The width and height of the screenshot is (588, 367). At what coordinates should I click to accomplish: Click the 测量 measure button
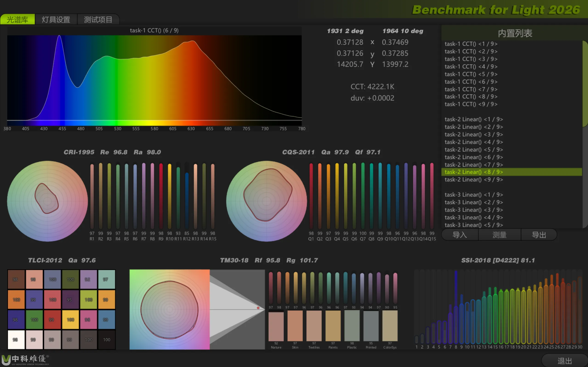[x=500, y=235]
